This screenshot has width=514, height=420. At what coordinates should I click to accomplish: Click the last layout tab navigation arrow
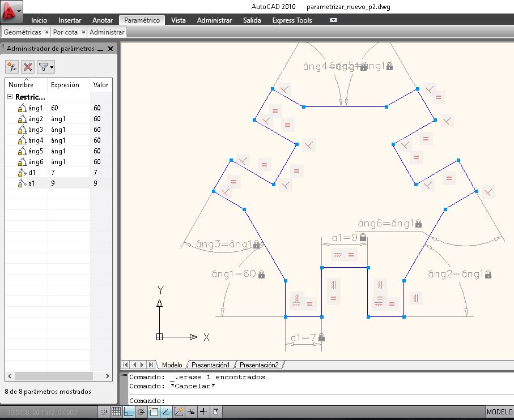point(151,365)
